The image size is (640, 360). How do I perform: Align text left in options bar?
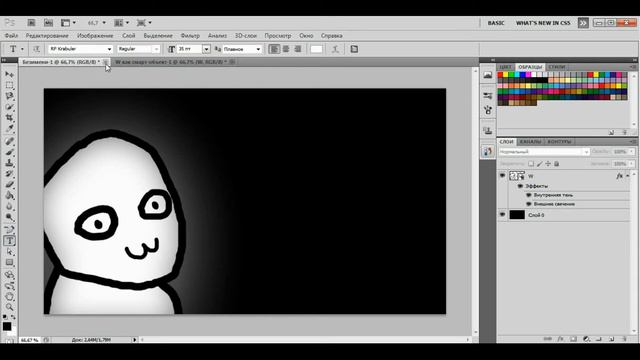[274, 49]
